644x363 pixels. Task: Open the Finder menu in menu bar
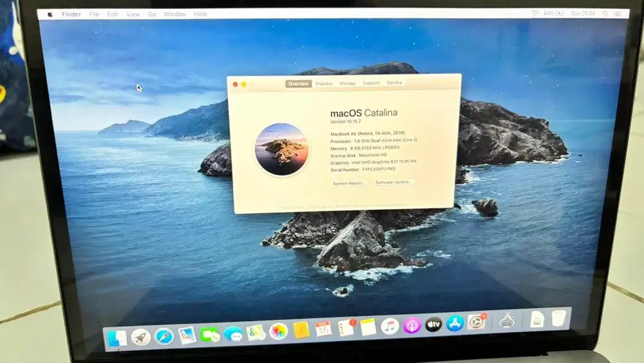pos(71,14)
